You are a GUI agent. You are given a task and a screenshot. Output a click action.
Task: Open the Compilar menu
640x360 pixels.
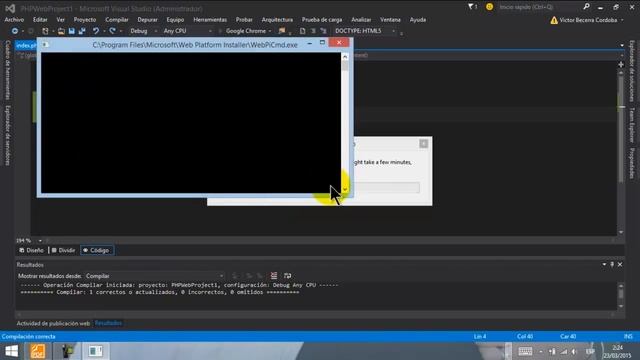[x=117, y=20]
